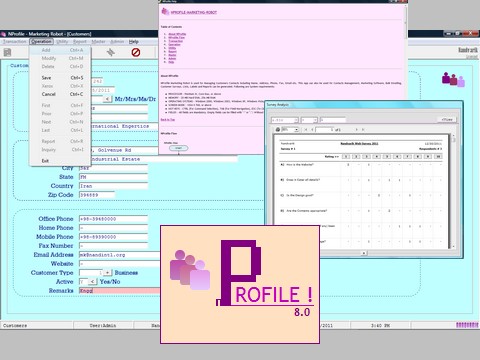480x360 pixels.
Task: Choose Xerox in the Operation menu
Action: 60,86
